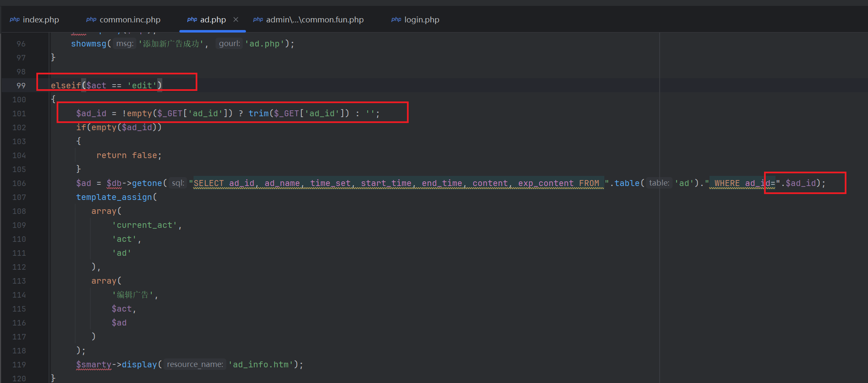
Task: Click the $db variable on line 106
Action: pyautogui.click(x=114, y=183)
